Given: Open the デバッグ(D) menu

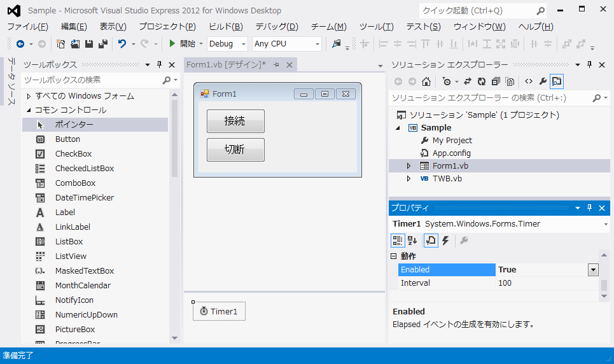Looking at the screenshot, I should [276, 27].
